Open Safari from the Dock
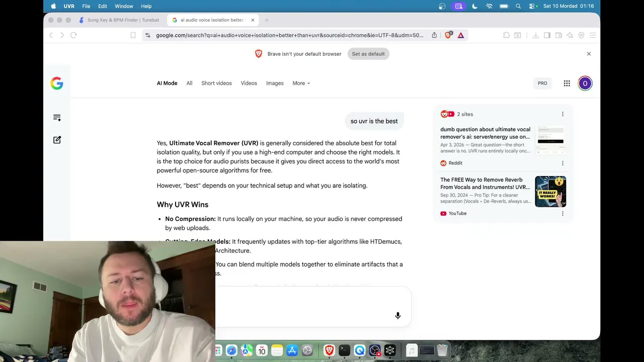The image size is (644, 362). click(x=231, y=350)
